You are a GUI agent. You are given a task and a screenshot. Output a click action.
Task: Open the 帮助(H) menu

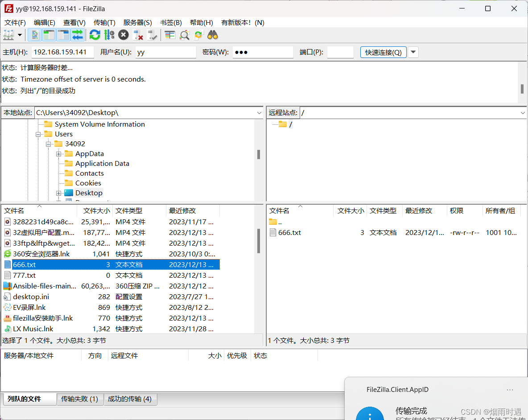[x=202, y=23]
